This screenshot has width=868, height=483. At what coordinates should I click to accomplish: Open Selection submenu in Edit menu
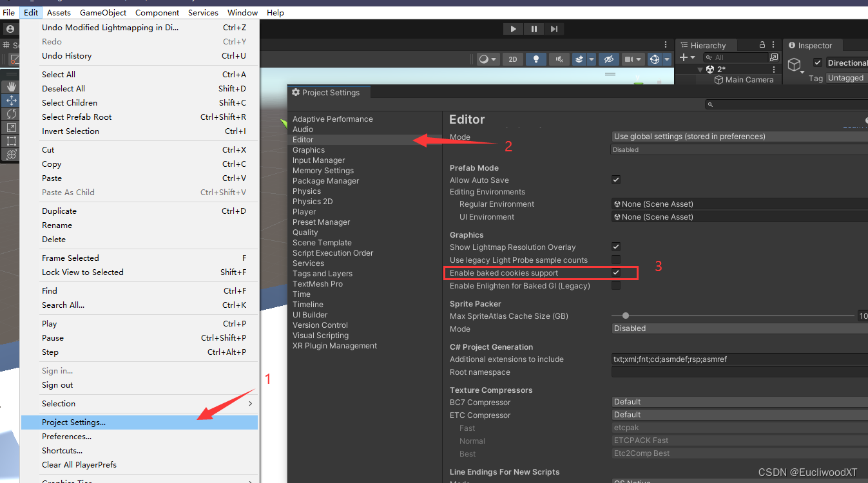[x=140, y=404]
